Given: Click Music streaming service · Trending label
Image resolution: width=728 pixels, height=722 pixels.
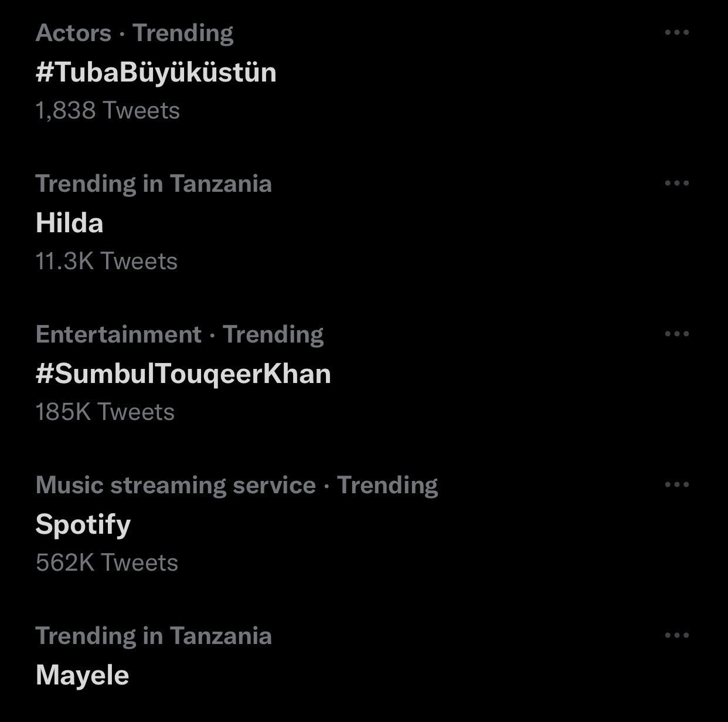Looking at the screenshot, I should coord(236,486).
